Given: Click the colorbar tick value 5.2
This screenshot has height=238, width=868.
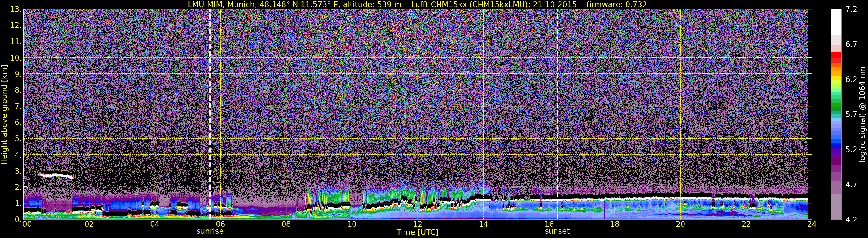Looking at the screenshot, I should point(851,150).
